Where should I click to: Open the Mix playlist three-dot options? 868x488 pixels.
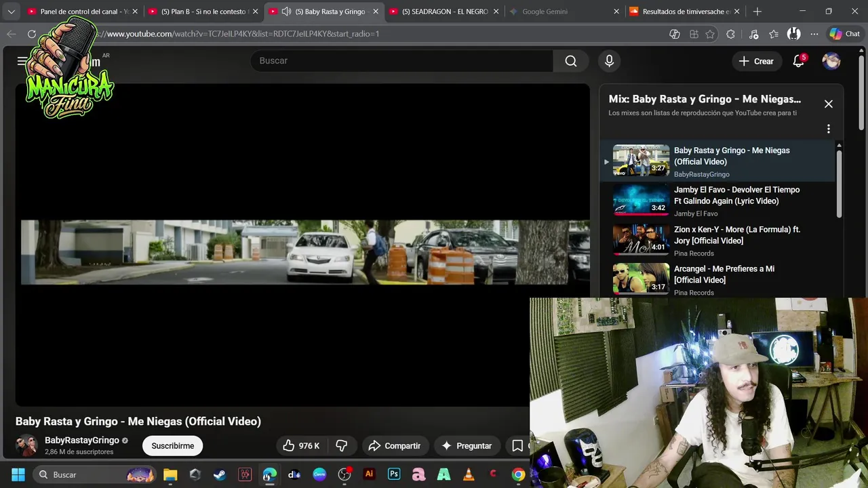828,129
